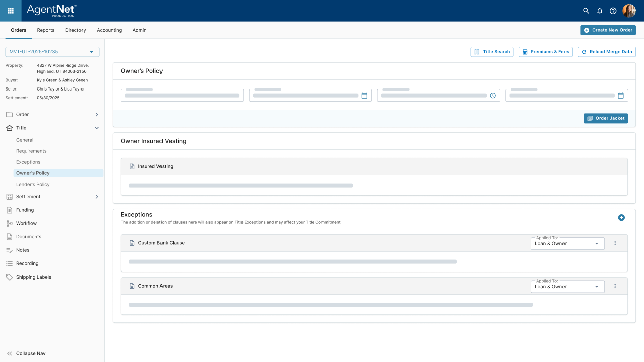Open Applied To dropdown for Common Areas
The width and height of the screenshot is (644, 362).
point(568,287)
